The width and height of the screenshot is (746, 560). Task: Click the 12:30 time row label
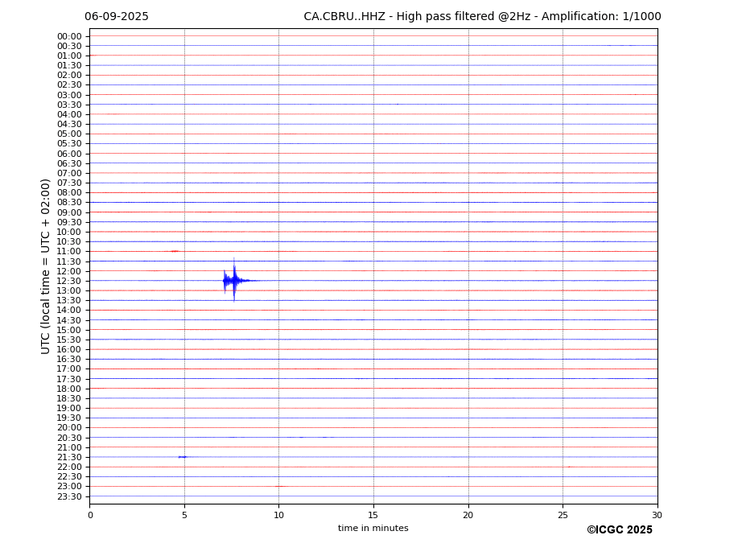tap(69, 281)
